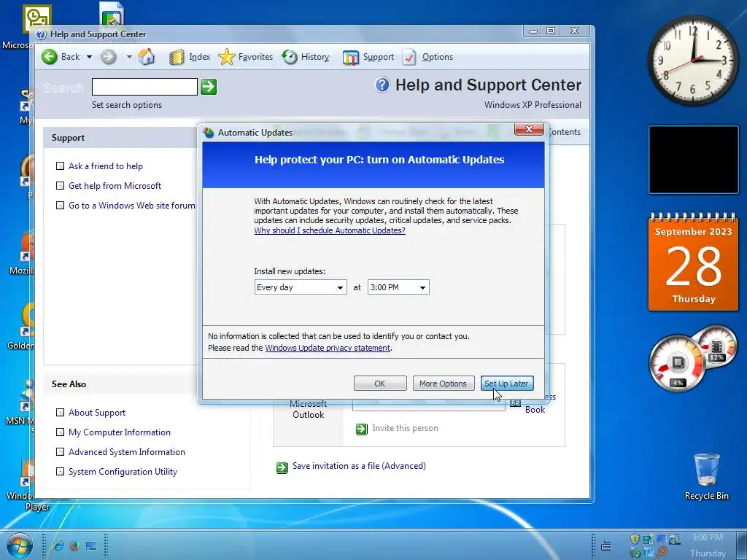Screen dimensions: 747x560
Task: Close the Automatic Updates dialog
Action: click(529, 130)
